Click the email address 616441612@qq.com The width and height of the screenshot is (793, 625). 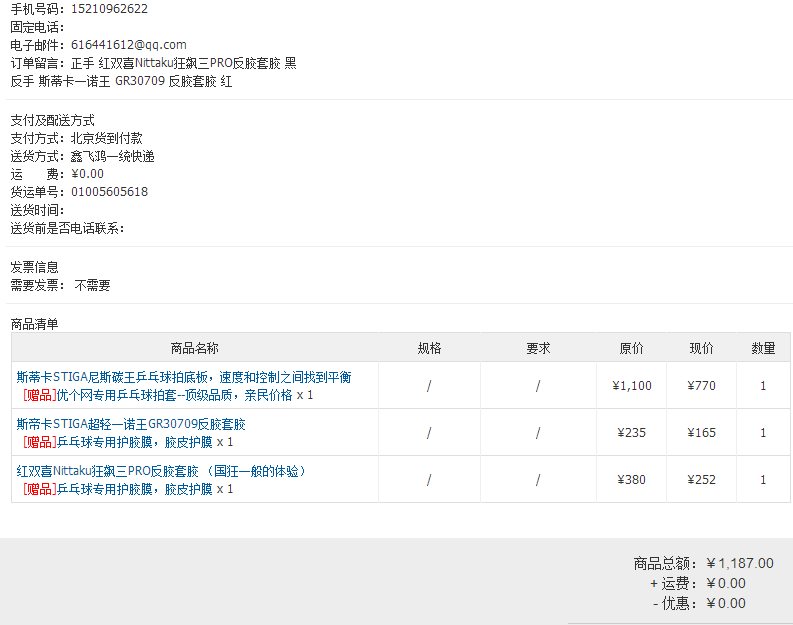(x=129, y=45)
